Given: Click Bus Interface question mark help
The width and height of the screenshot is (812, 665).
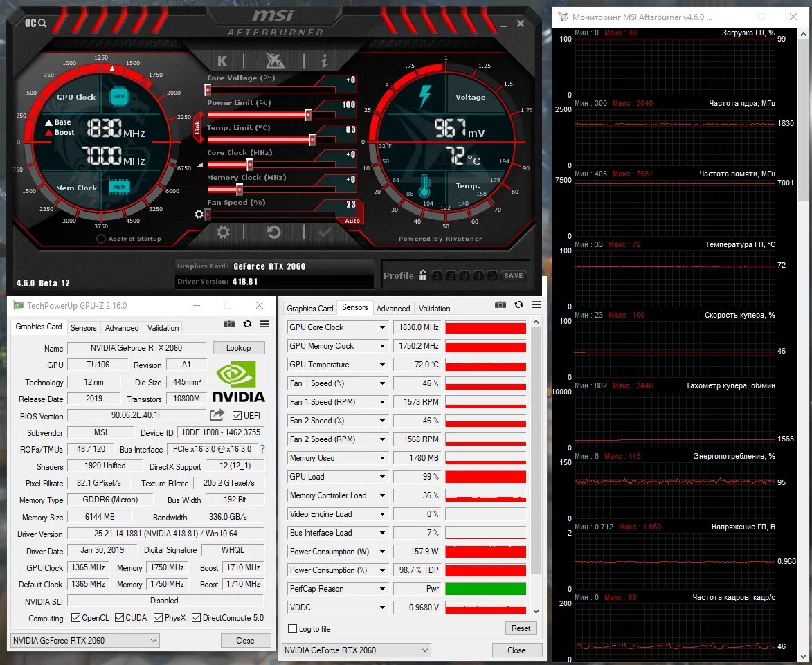Looking at the screenshot, I should click(x=262, y=449).
